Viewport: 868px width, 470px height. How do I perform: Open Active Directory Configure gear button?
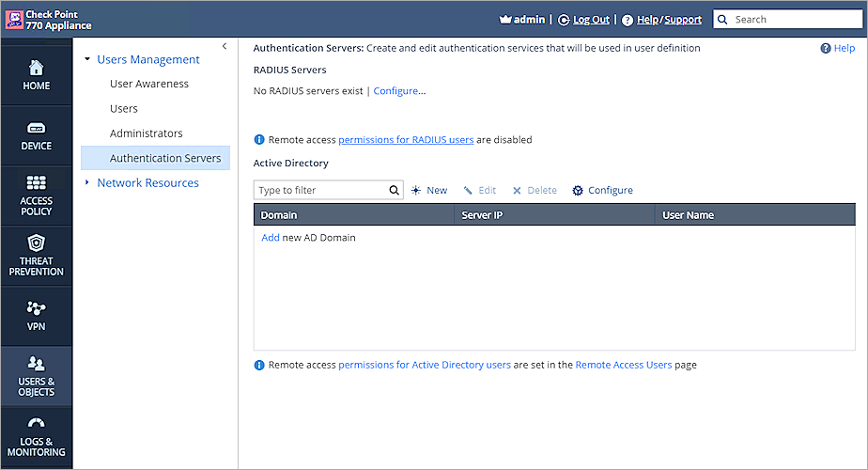(x=602, y=191)
